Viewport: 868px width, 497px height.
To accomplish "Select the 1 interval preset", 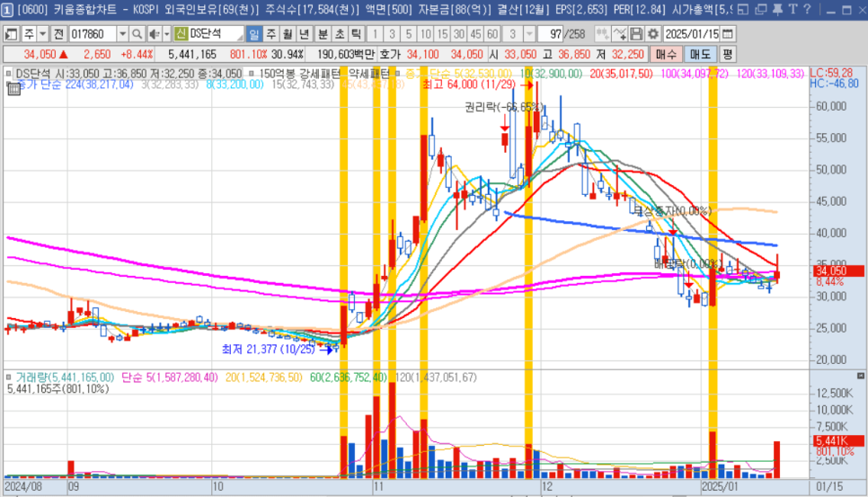I will point(376,34).
